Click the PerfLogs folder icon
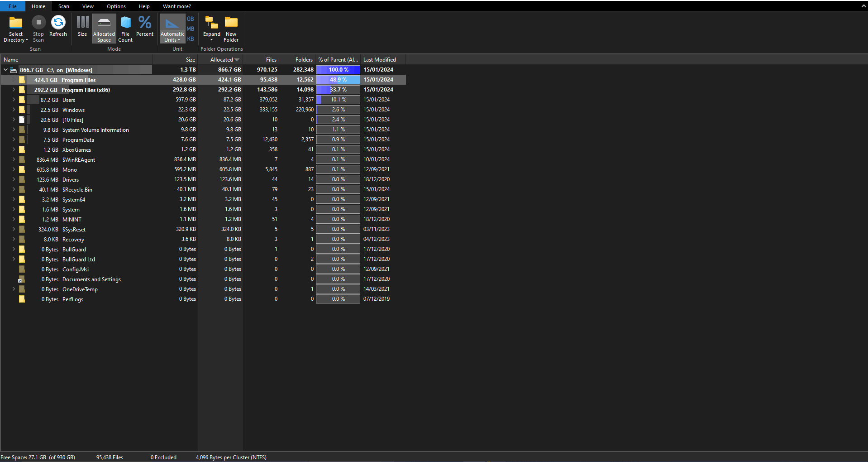This screenshot has width=868, height=462. pyautogui.click(x=22, y=299)
